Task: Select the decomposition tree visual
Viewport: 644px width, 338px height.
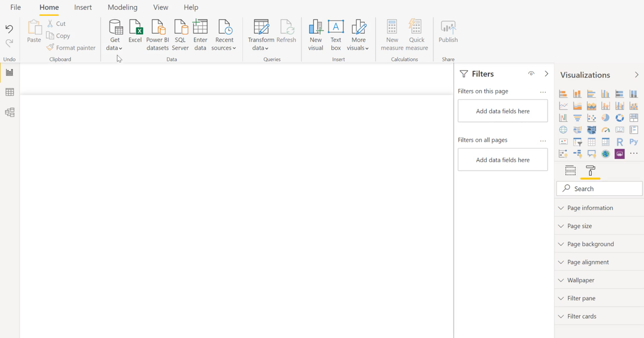Action: tap(577, 154)
